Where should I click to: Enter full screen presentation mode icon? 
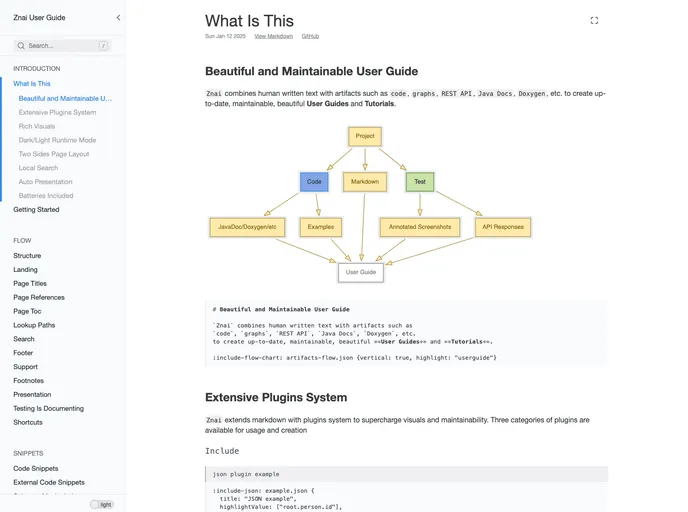click(x=594, y=20)
